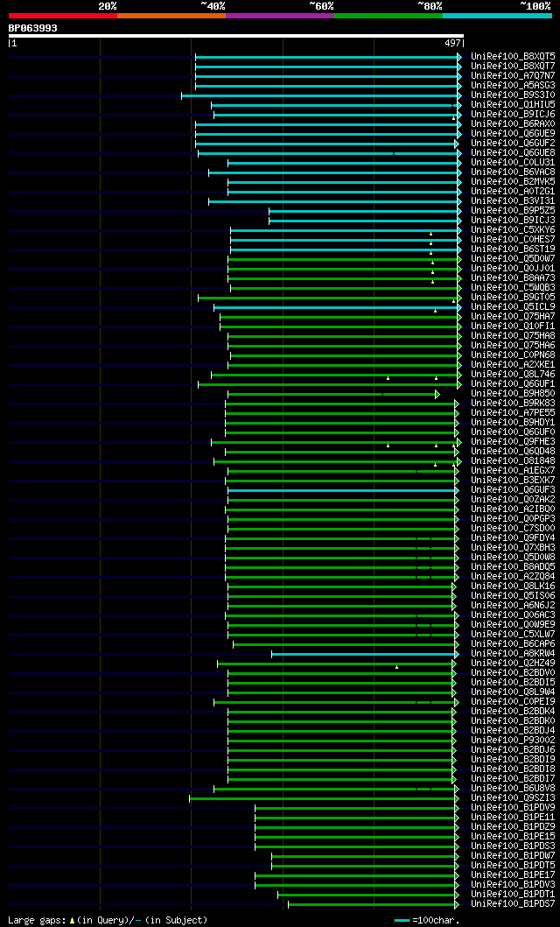Select the UniRef100_A6N6J2 label
The width and height of the screenshot is (560, 927).
point(514,606)
